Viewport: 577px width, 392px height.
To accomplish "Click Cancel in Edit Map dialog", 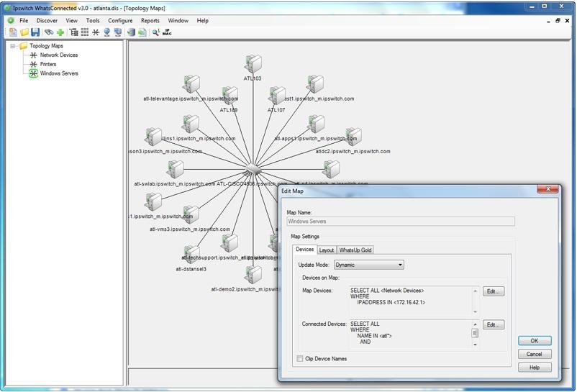I will (535, 354).
